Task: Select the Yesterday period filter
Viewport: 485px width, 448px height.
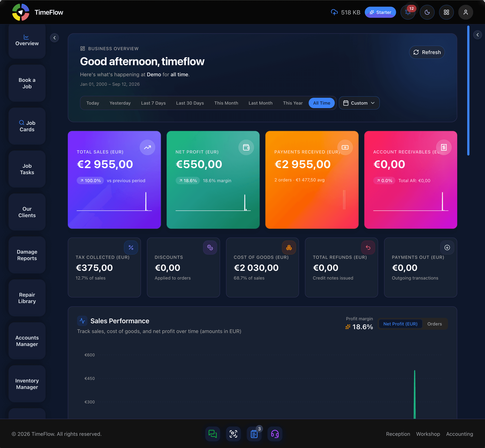Action: 120,103
